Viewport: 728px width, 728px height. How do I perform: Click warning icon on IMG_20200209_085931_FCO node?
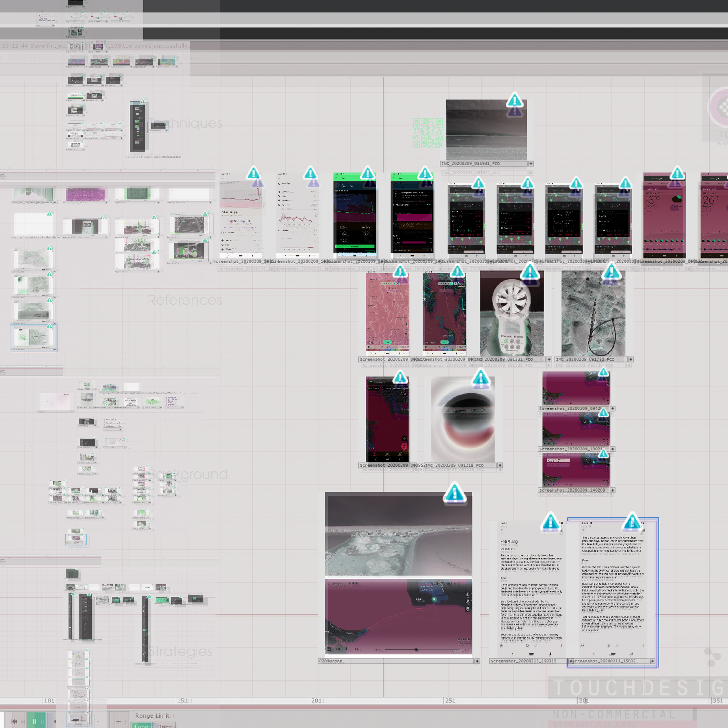click(514, 100)
